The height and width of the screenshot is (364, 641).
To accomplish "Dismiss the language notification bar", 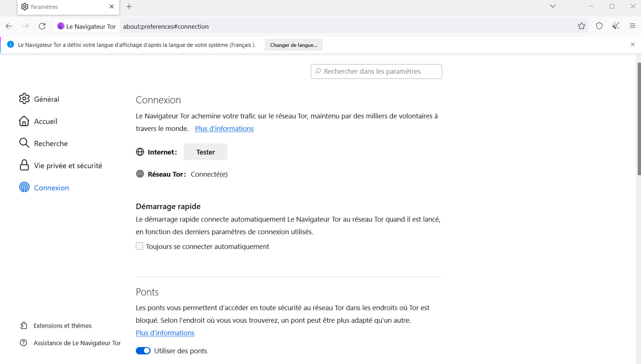I will pyautogui.click(x=633, y=44).
